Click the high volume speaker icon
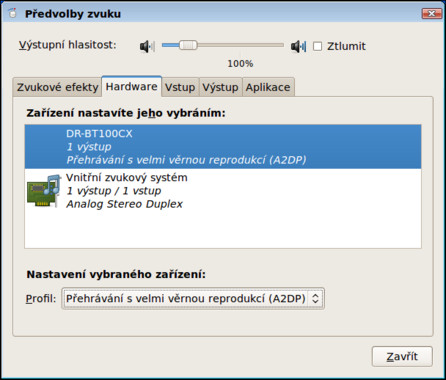 pyautogui.click(x=298, y=46)
